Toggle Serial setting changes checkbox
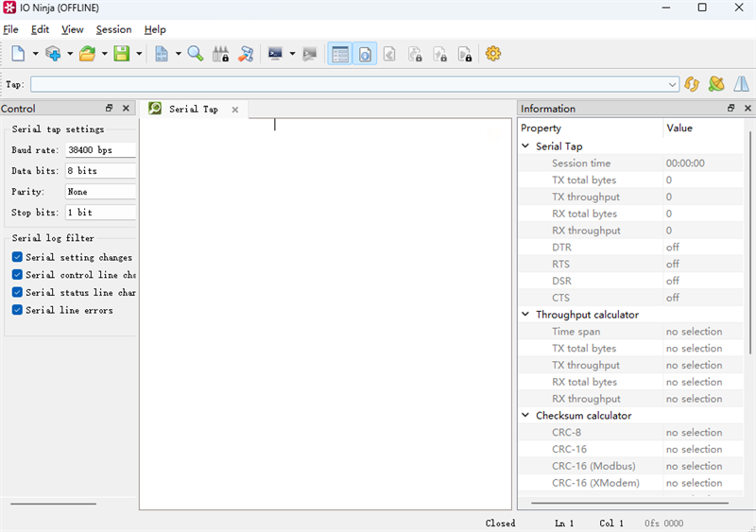 point(17,257)
